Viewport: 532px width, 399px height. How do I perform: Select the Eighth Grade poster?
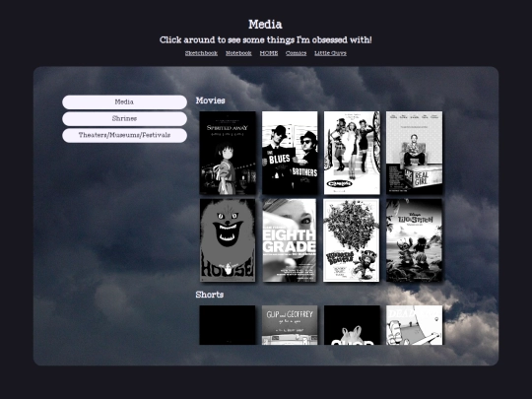pyautogui.click(x=290, y=240)
